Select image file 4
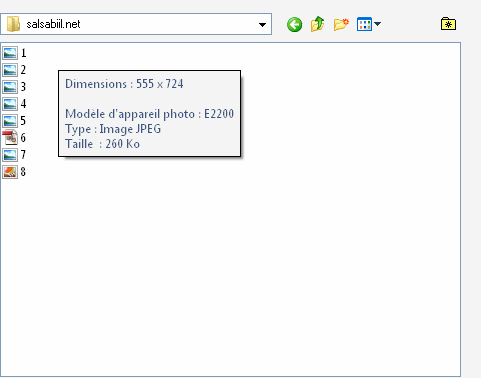Image resolution: width=481 pixels, height=378 pixels. (x=10, y=104)
